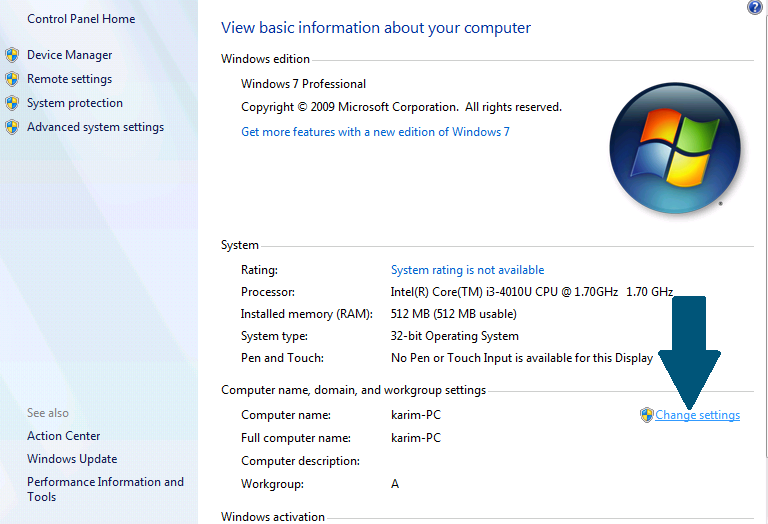Click the System protection shield icon
The height and width of the screenshot is (524, 768).
12,103
